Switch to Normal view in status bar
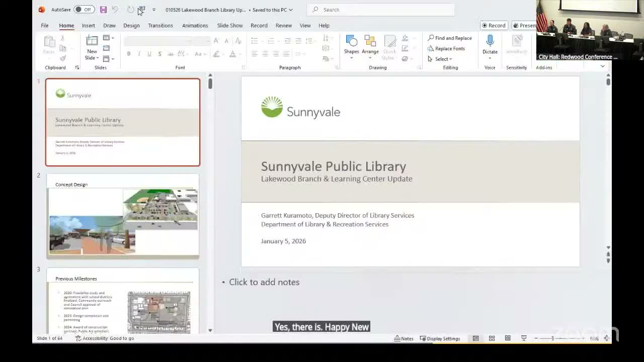The image size is (644, 362). pyautogui.click(x=475, y=338)
